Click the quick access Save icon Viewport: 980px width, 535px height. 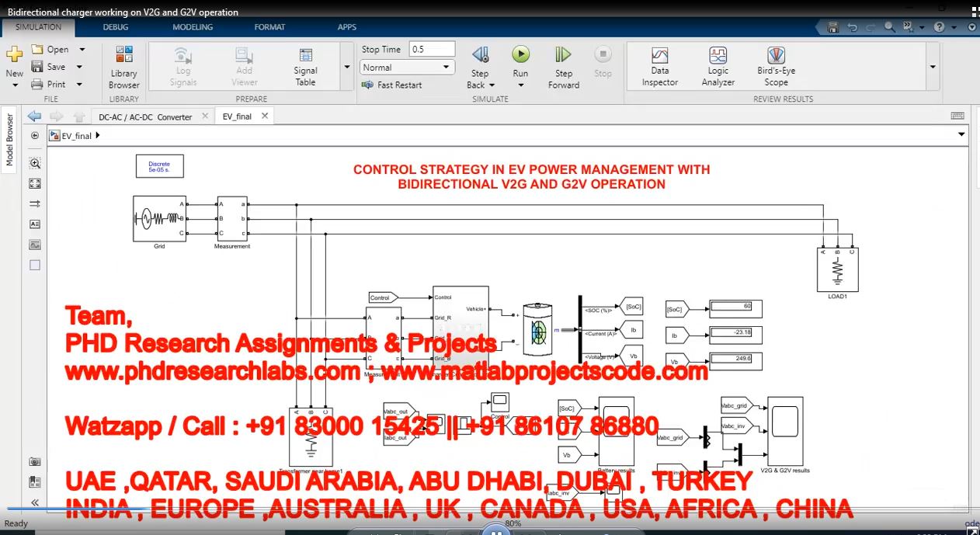click(x=832, y=27)
